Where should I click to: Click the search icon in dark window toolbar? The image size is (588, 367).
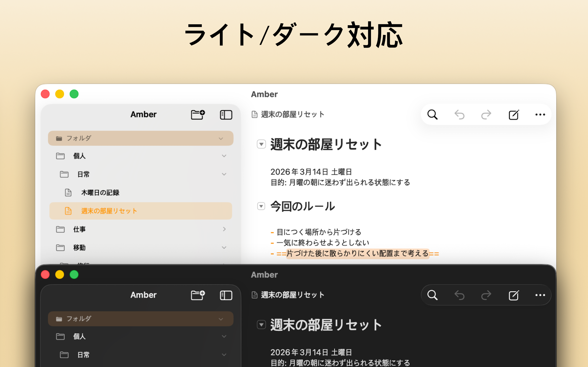coord(432,295)
